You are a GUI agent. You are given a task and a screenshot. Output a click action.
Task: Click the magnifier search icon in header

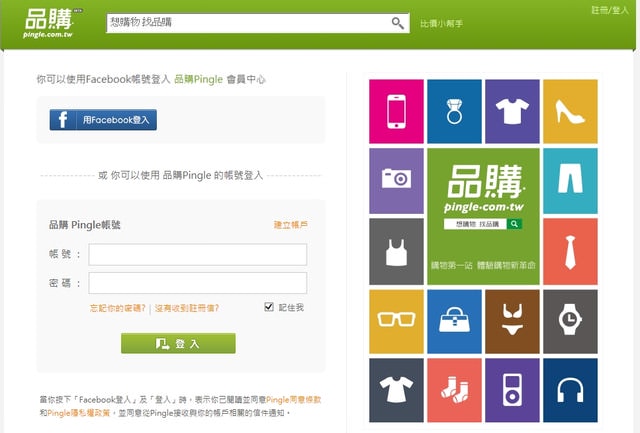(x=398, y=23)
